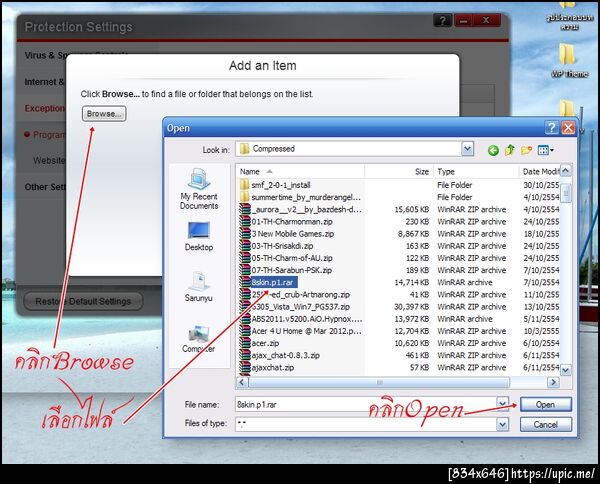Click the vertical scrollbar up arrow

pyautogui.click(x=566, y=170)
